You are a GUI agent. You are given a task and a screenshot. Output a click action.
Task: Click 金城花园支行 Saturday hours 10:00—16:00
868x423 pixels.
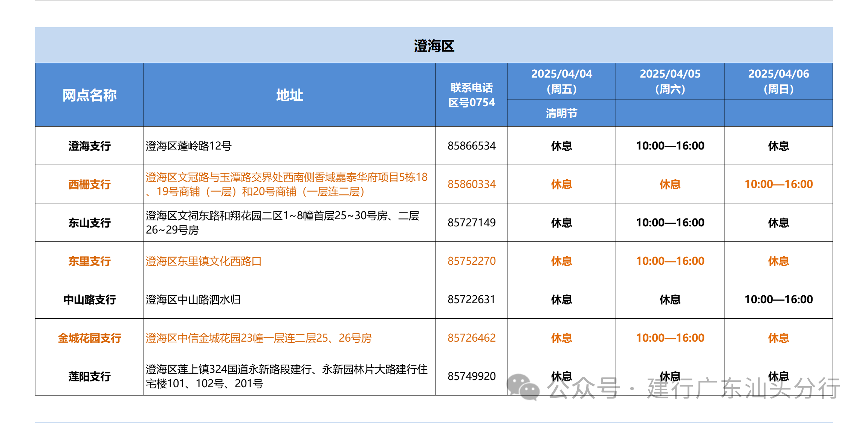(x=670, y=338)
